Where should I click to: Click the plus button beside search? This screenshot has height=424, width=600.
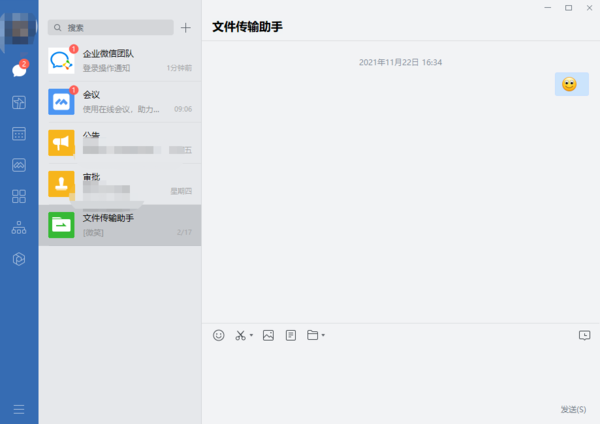pyautogui.click(x=185, y=28)
